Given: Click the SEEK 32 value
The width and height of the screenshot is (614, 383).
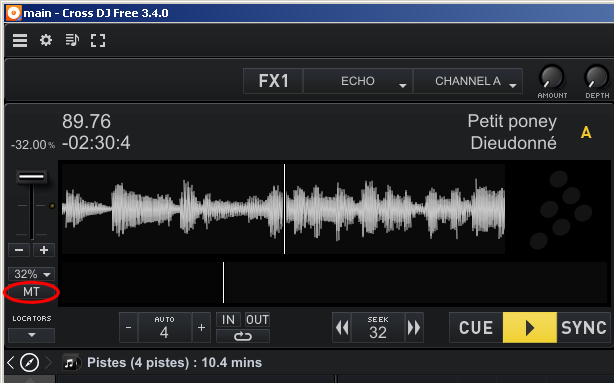Looking at the screenshot, I should click(378, 327).
